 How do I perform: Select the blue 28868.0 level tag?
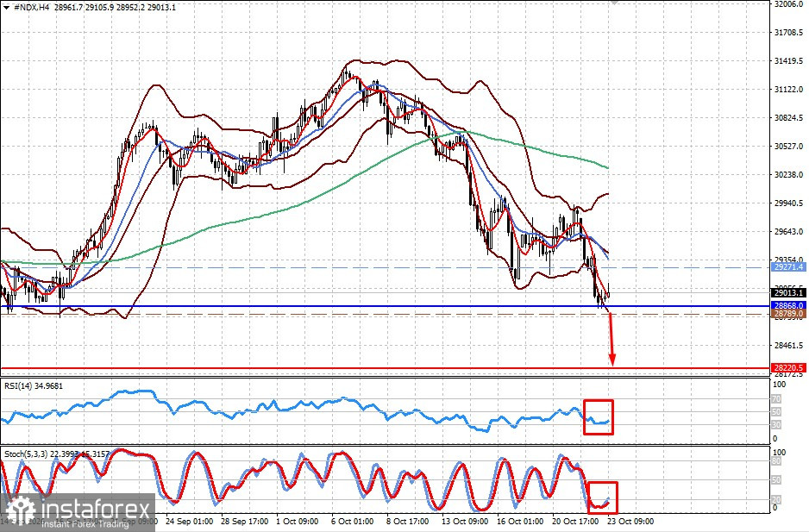pos(789,305)
